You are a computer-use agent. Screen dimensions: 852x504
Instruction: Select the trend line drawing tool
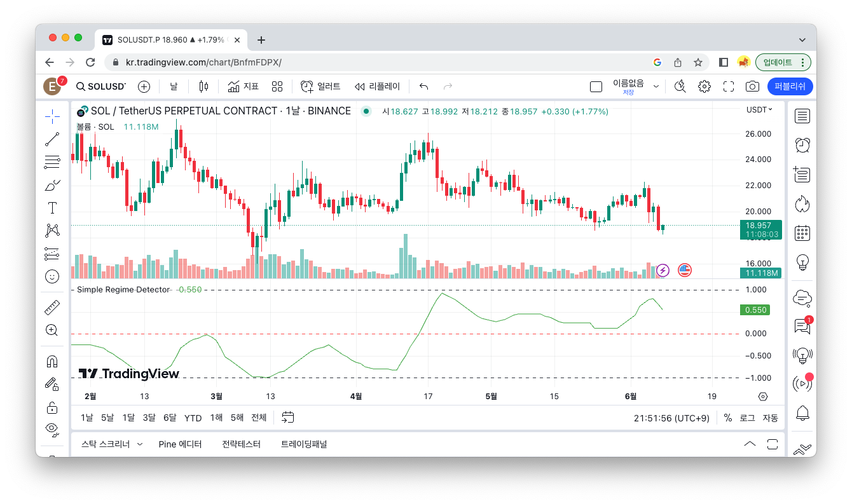(x=52, y=139)
